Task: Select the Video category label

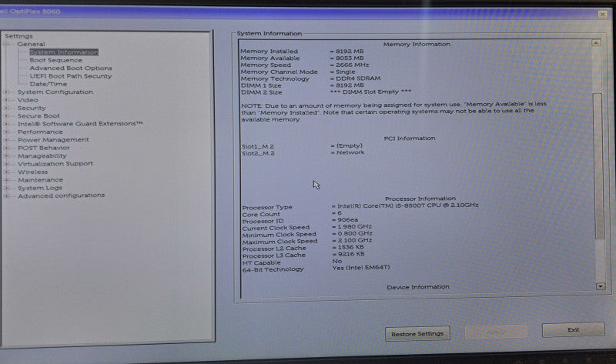Action: point(28,100)
